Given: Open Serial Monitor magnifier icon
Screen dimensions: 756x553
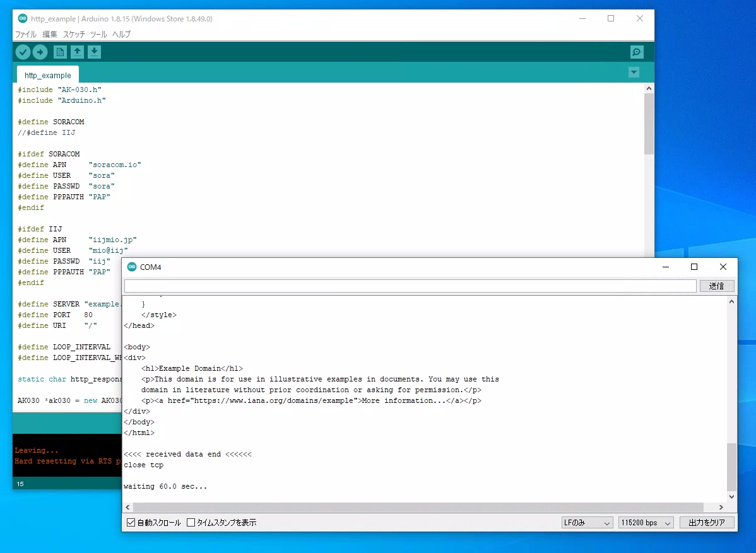Looking at the screenshot, I should [637, 52].
